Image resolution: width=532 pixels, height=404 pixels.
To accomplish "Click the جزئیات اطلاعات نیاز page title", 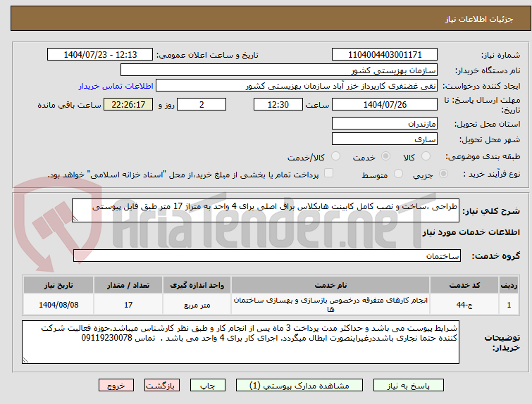I will click(479, 19).
